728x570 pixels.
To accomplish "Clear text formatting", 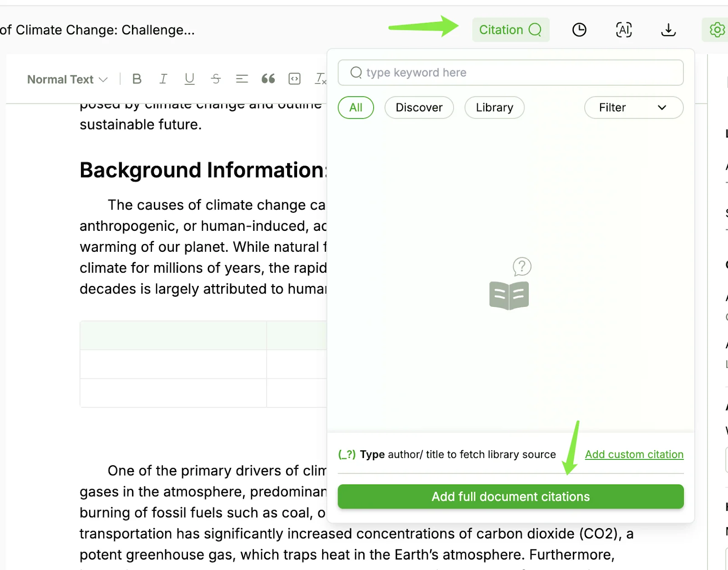I will 321,79.
